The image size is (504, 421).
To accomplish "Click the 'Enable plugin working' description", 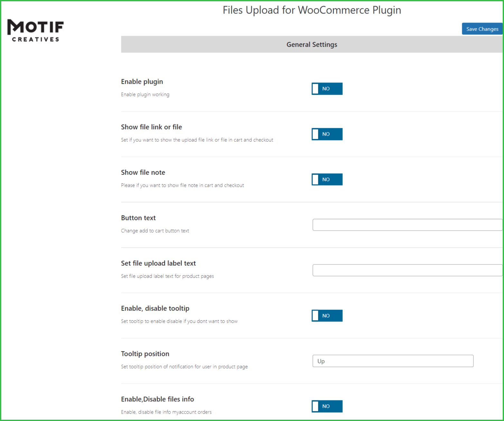I will tap(145, 94).
